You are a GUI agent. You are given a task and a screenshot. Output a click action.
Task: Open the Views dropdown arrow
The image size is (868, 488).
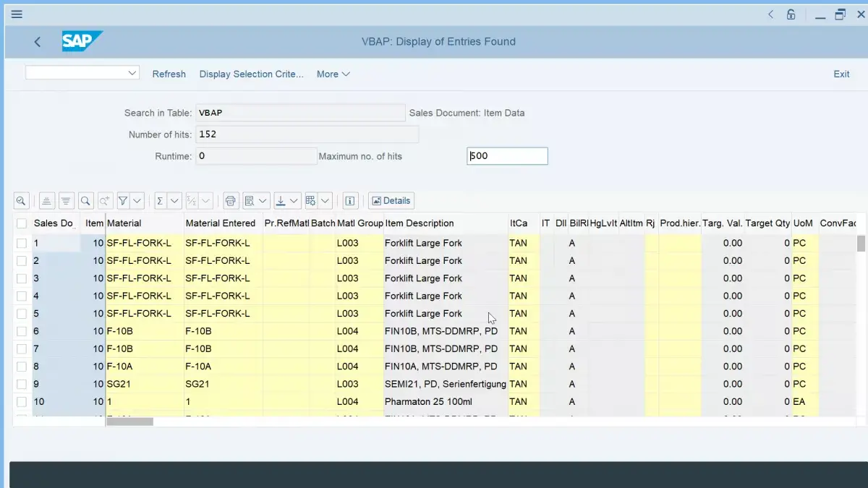click(x=263, y=201)
